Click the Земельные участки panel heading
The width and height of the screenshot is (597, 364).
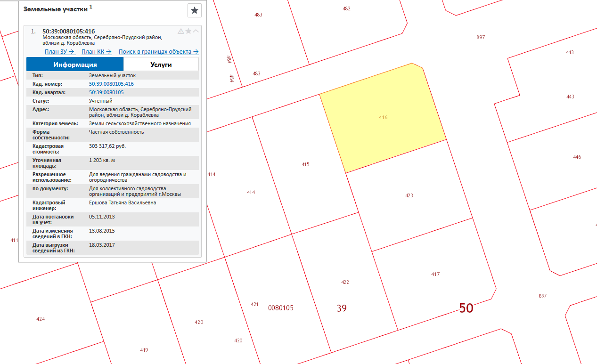point(56,9)
